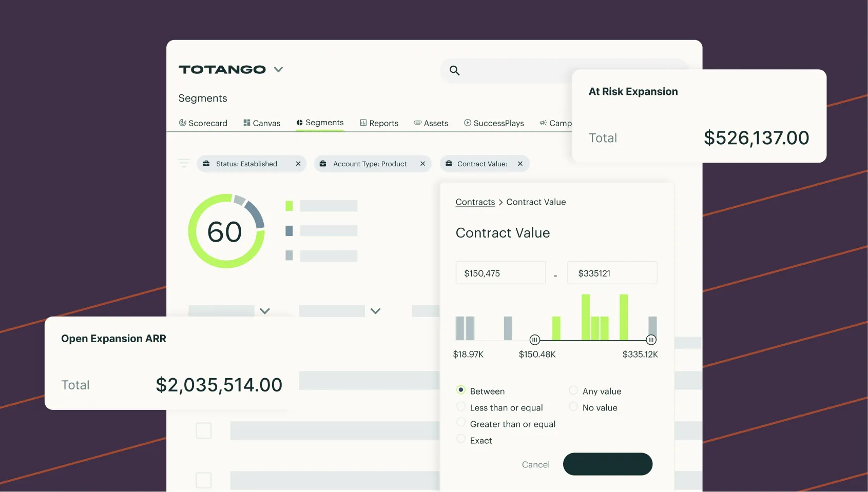Tick the first table row checkbox
Viewport: 868px width, 492px height.
pyautogui.click(x=204, y=430)
